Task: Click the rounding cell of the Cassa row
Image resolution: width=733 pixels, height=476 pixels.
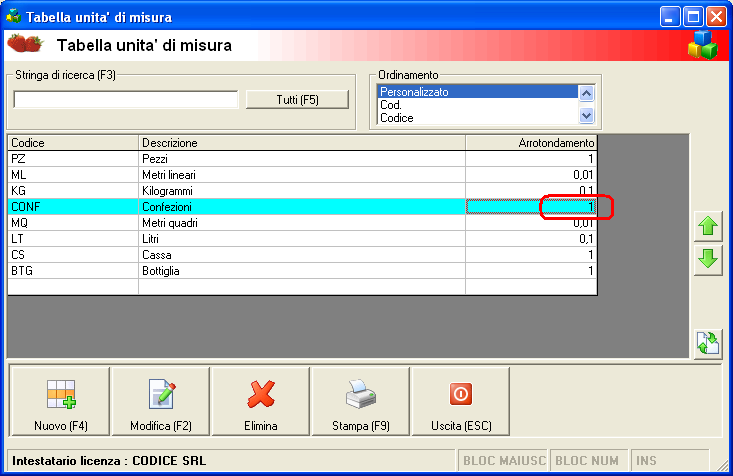Action: 532,255
